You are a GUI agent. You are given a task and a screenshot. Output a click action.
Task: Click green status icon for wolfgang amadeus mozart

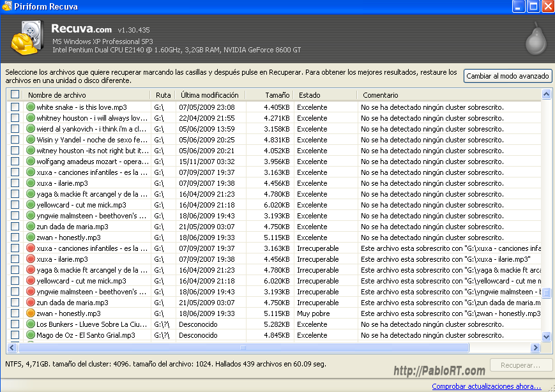click(30, 162)
